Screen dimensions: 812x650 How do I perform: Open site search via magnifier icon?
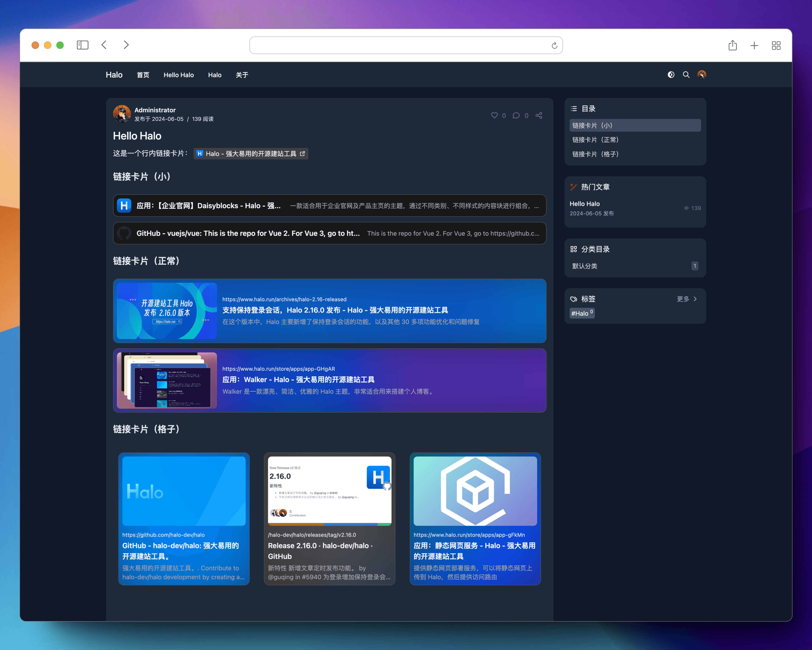[686, 75]
